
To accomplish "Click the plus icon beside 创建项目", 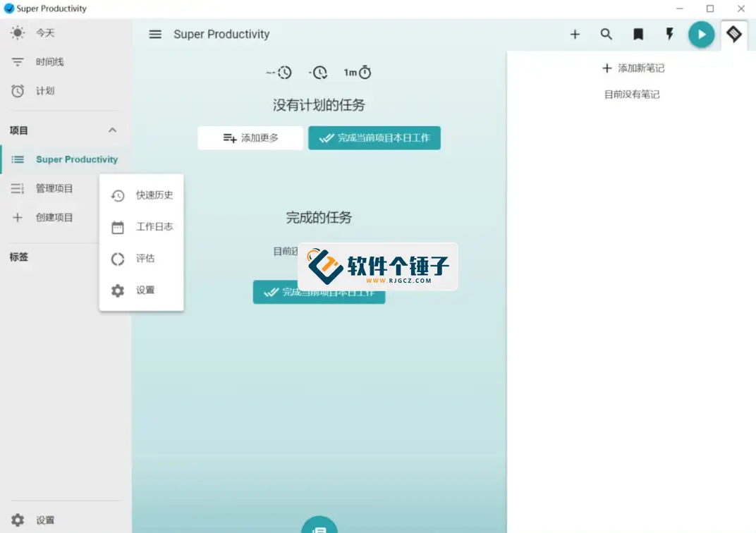I will pyautogui.click(x=18, y=217).
